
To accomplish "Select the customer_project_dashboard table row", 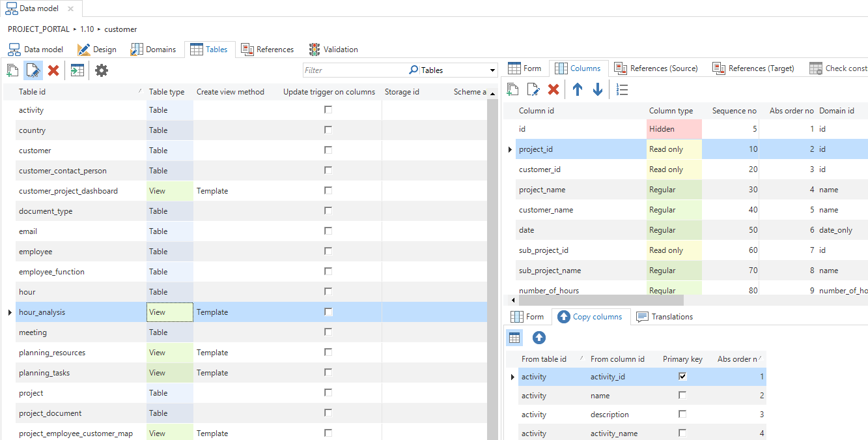I will pos(68,191).
